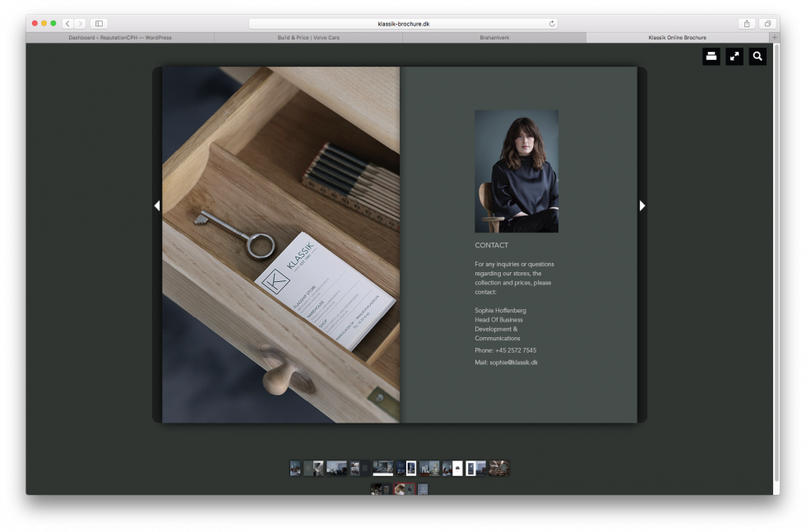
Task: Click the 'Head Of Business Development & Communications' title
Action: tap(498, 329)
